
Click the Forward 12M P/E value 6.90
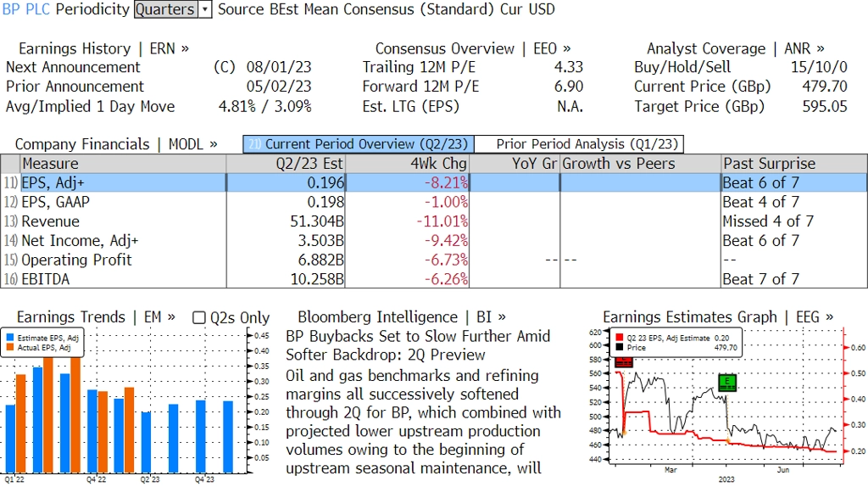click(569, 87)
